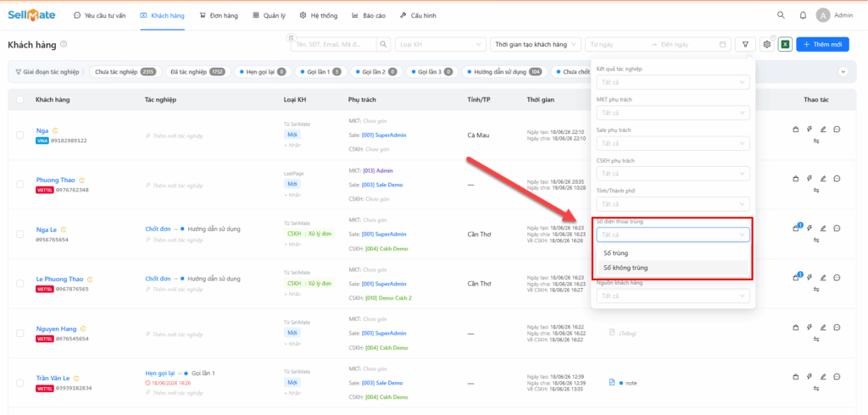Click the calendar icon in the date range
Screen dimensions: 868x415
(722, 44)
